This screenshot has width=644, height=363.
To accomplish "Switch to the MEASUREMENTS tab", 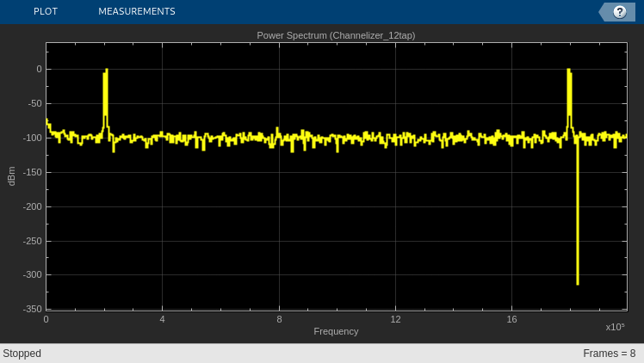I will pyautogui.click(x=137, y=11).
